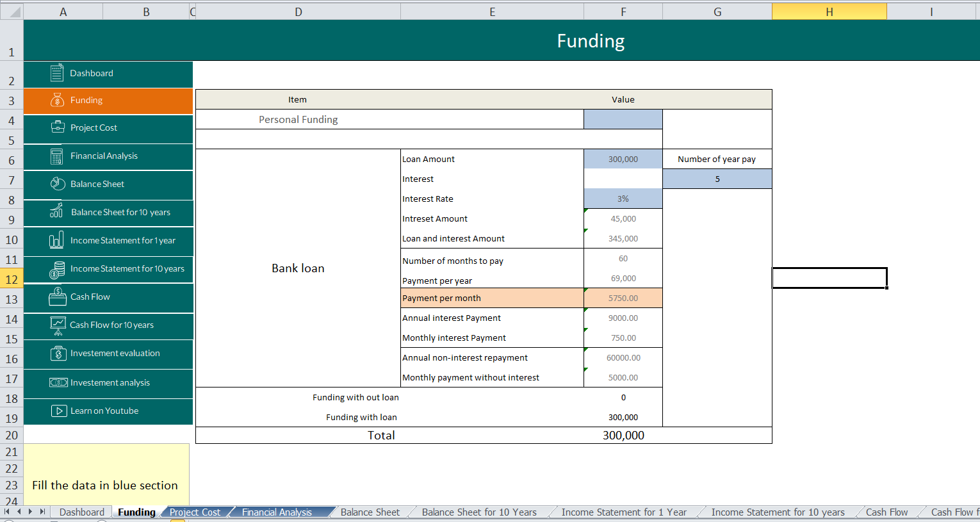Click the Income Statement for 10 years coins icon

[56, 270]
